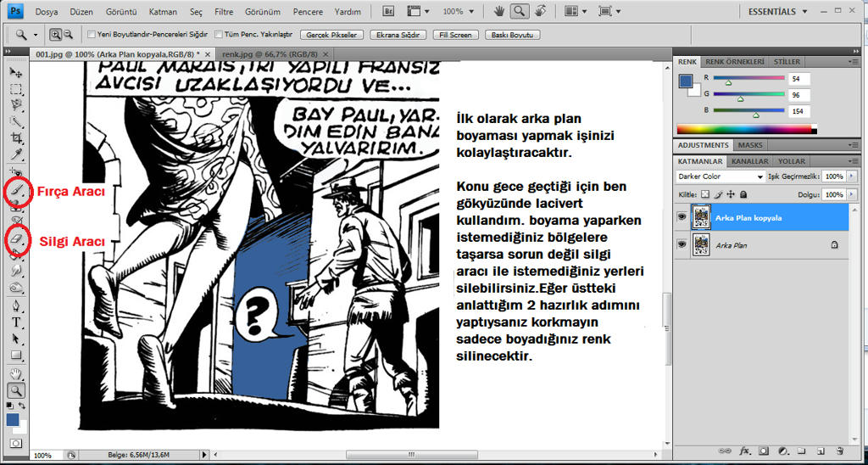Click the Baskı Boyutu button
868x465 pixels.
click(512, 34)
